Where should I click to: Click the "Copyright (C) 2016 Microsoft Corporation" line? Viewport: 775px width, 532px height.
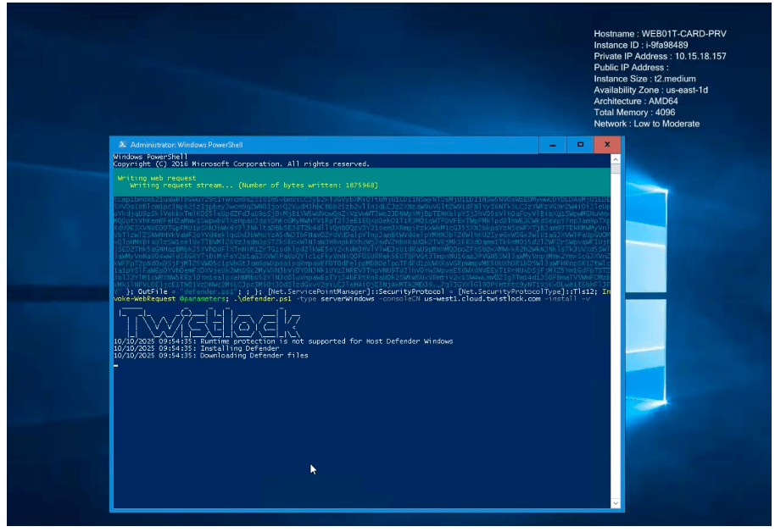tap(241, 164)
